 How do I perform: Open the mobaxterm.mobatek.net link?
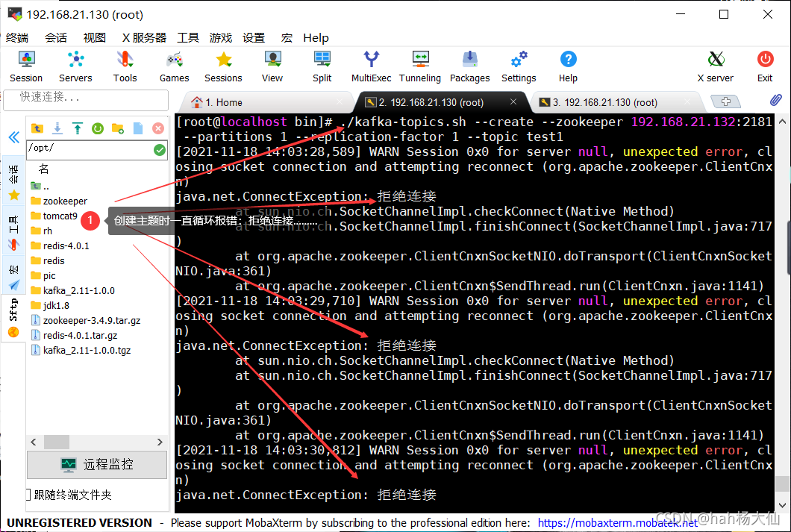617,523
